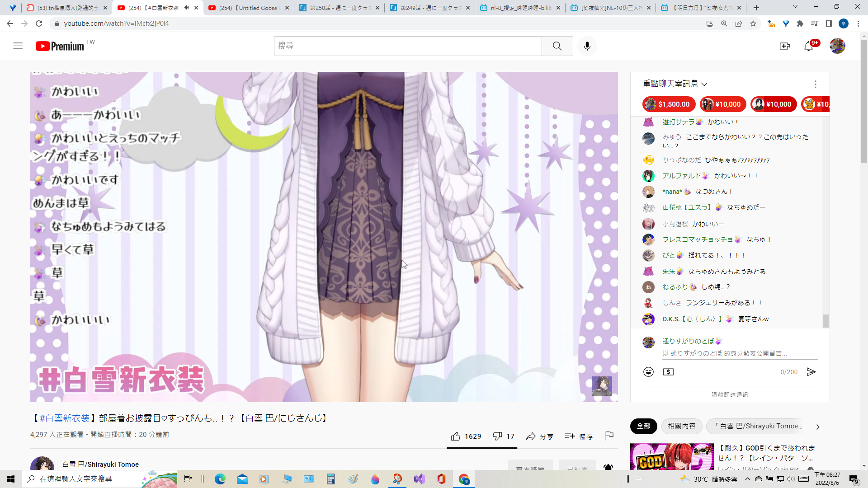Open YouTube account avatar menu
The width and height of the screenshot is (868, 488).
[x=837, y=46]
